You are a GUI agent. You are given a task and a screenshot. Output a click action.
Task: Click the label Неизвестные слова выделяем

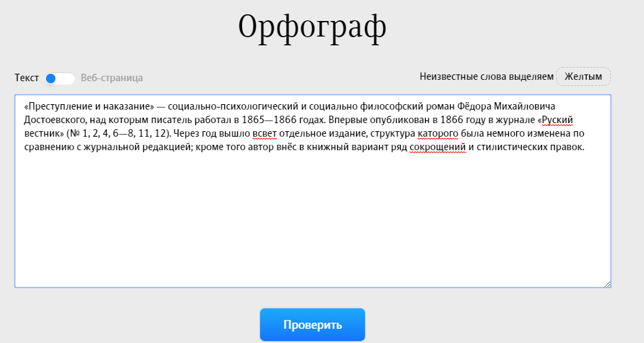coord(487,76)
